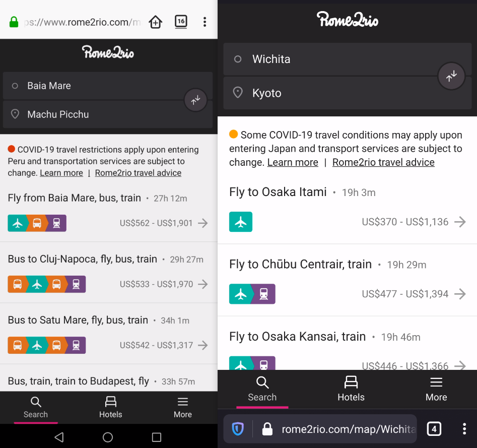
Task: Open arrow next to US$477 - US$1,394
Action: (x=460, y=294)
